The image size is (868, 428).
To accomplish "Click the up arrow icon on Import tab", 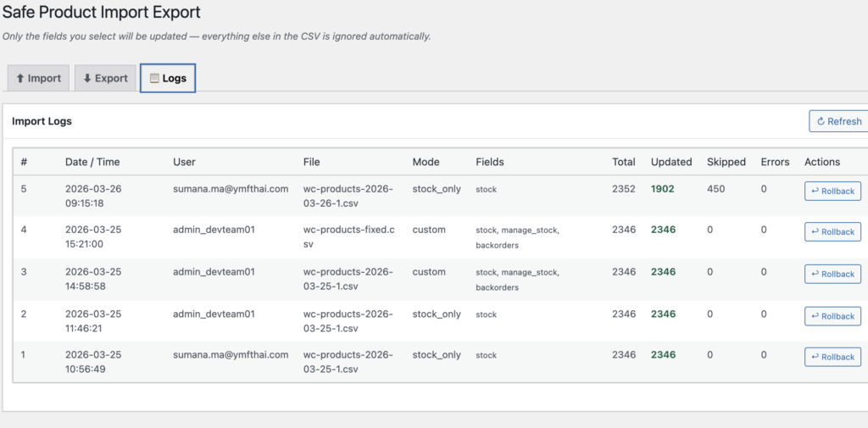I will tap(20, 78).
